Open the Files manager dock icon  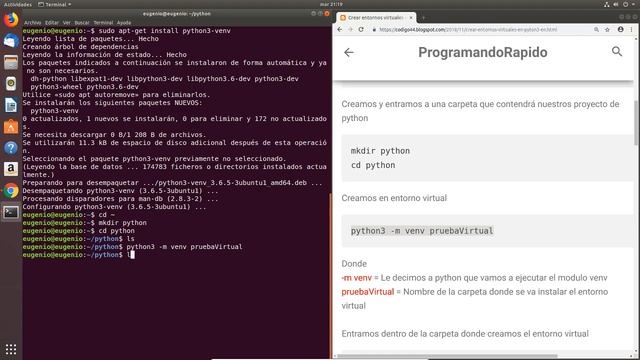tap(11, 62)
